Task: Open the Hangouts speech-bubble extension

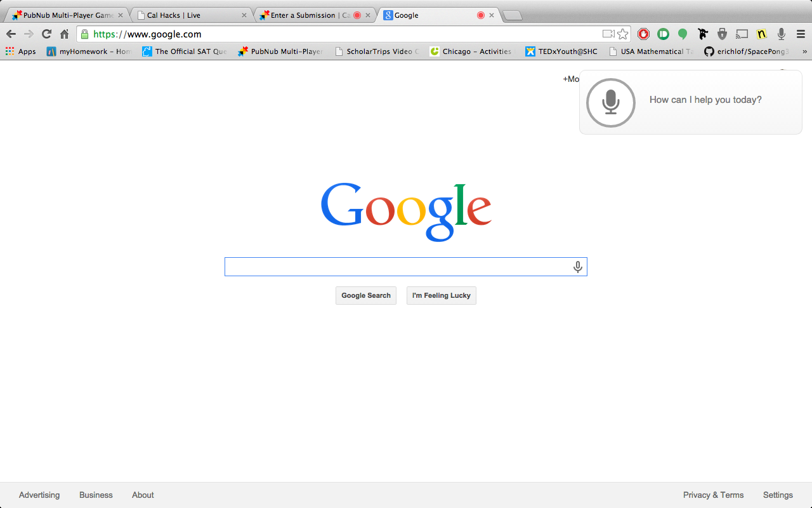Action: coord(683,34)
